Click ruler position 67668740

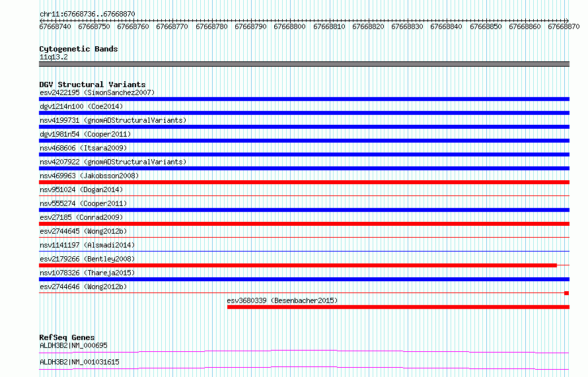click(x=55, y=26)
